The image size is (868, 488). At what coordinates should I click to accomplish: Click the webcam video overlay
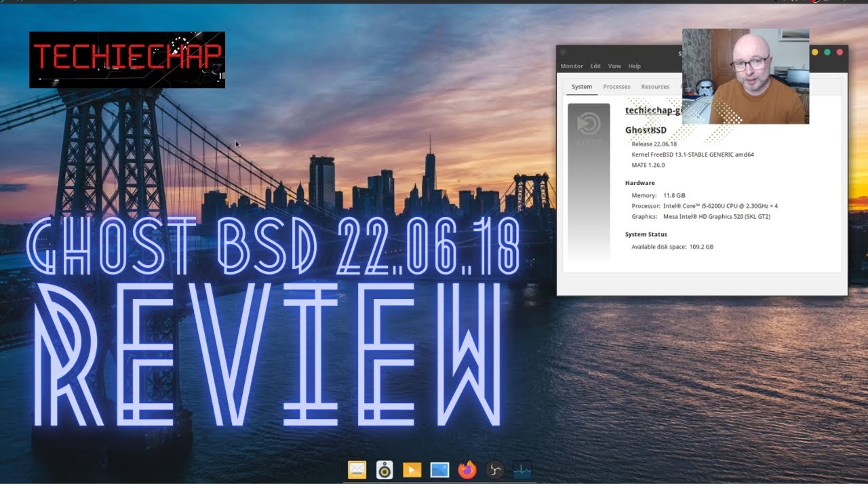point(745,76)
